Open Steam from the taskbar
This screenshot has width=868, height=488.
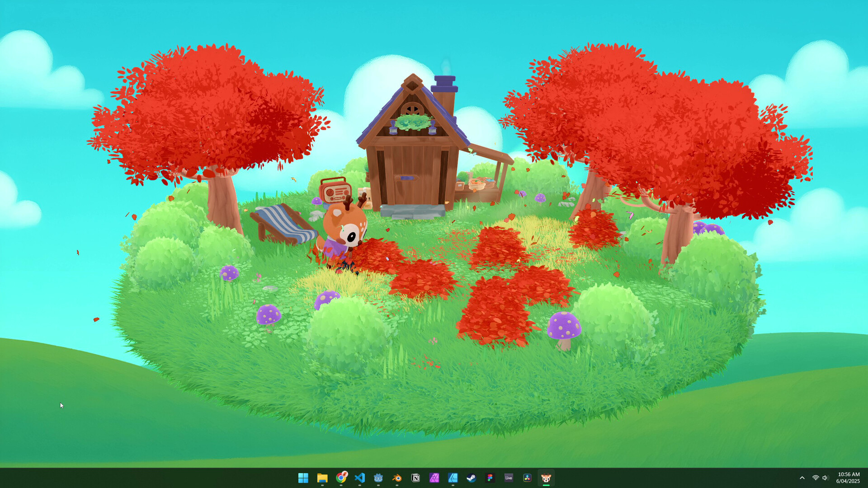(472, 478)
